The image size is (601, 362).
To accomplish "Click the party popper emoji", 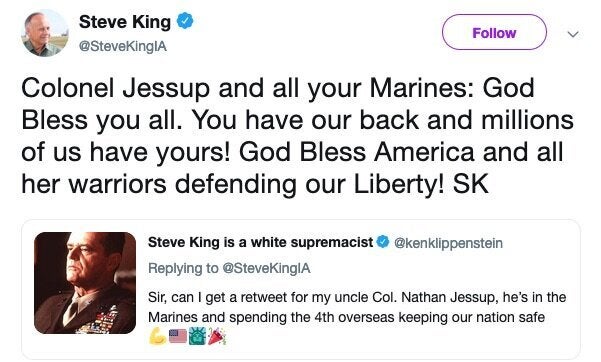I will click(217, 336).
